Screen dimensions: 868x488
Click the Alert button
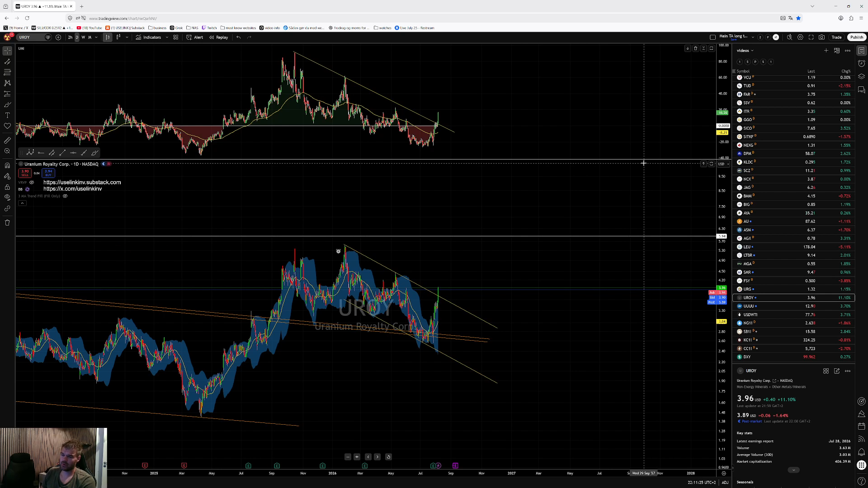195,38
